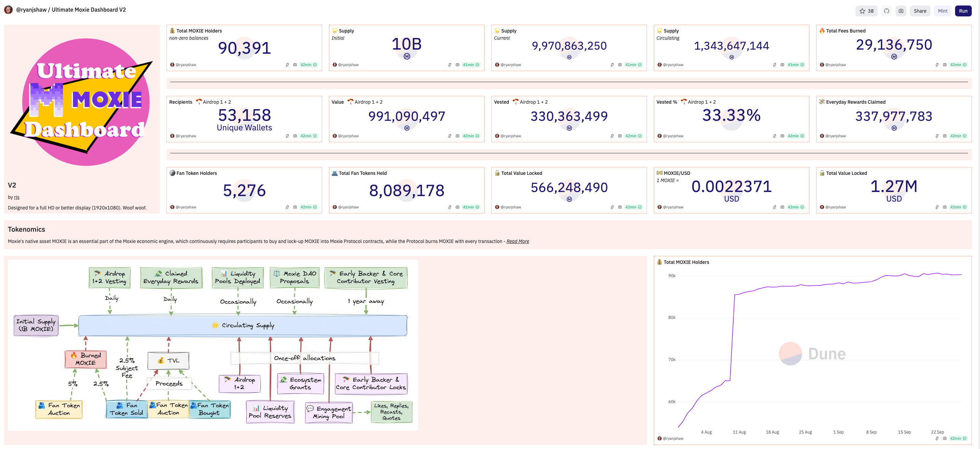Run the dashboard queries

click(963, 11)
